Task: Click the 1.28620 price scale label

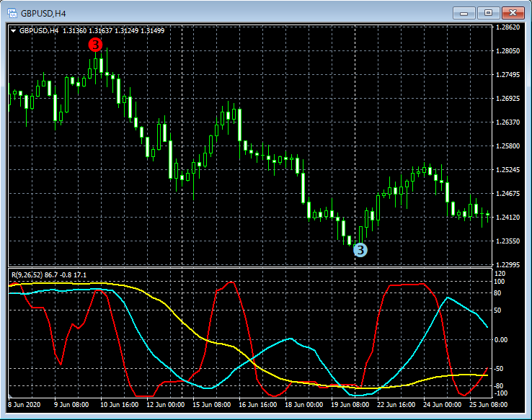Action: (x=507, y=27)
